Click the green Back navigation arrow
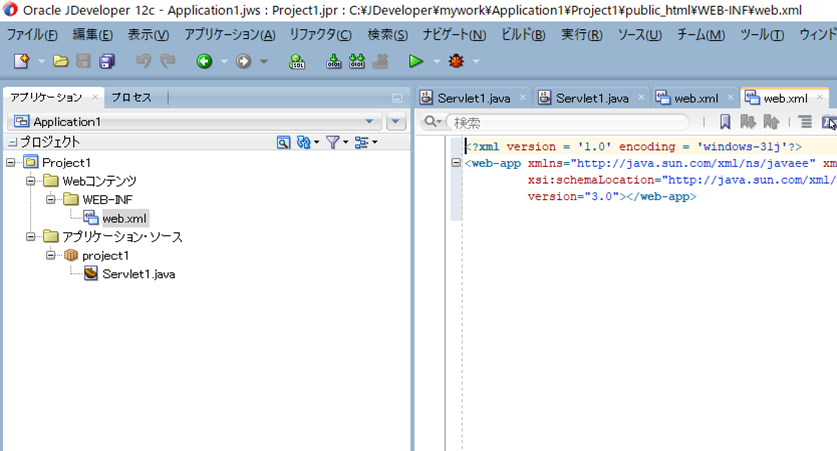 204,62
